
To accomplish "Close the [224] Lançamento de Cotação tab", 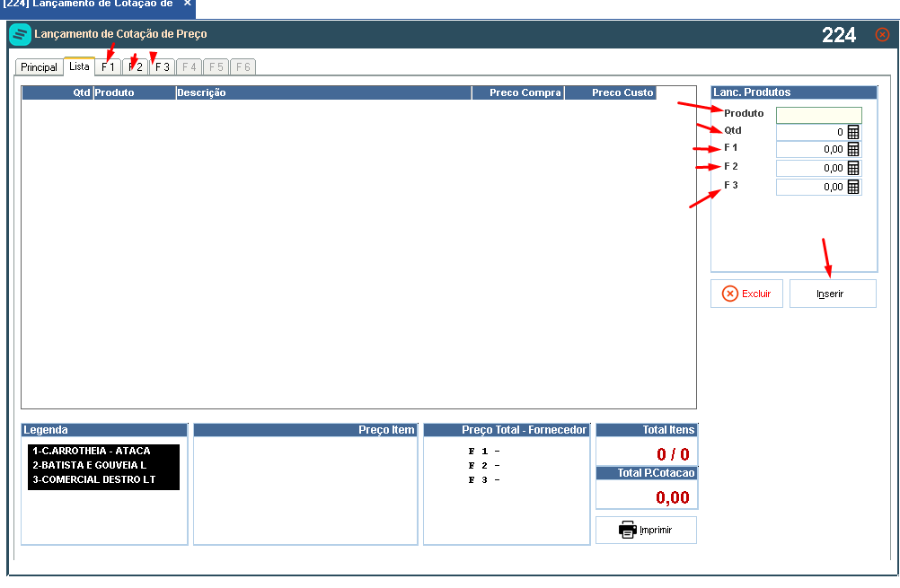I will point(187,4).
